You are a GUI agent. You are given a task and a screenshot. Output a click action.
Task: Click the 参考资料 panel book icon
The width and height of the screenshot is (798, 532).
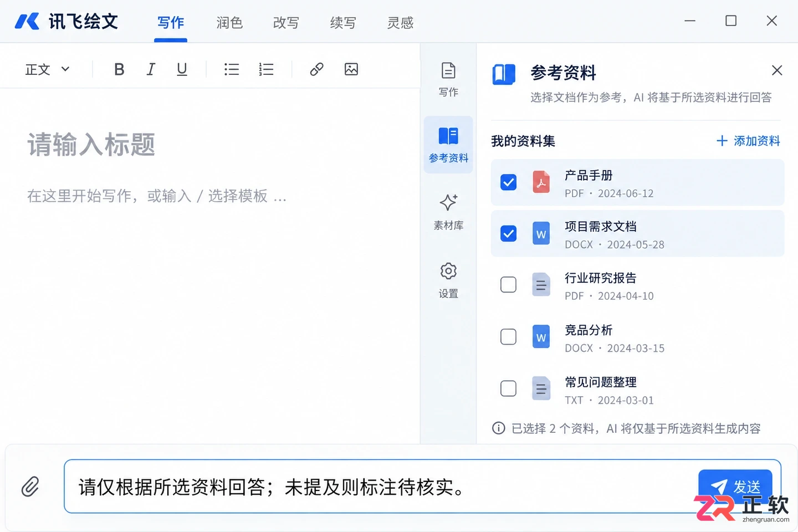pyautogui.click(x=504, y=74)
